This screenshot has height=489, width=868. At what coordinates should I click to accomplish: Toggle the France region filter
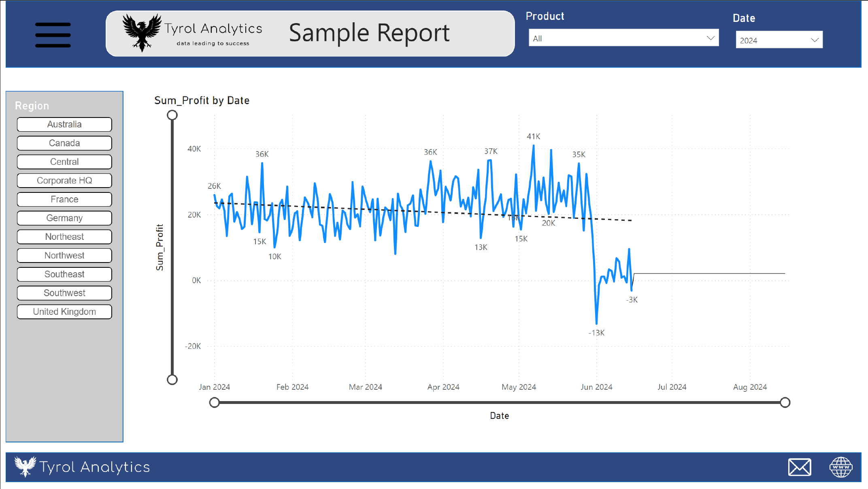(64, 199)
